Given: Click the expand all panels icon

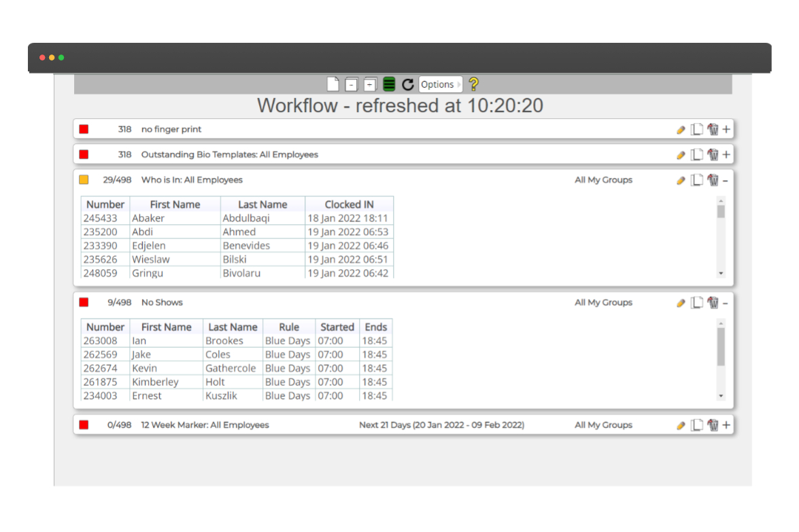Looking at the screenshot, I should click(371, 84).
